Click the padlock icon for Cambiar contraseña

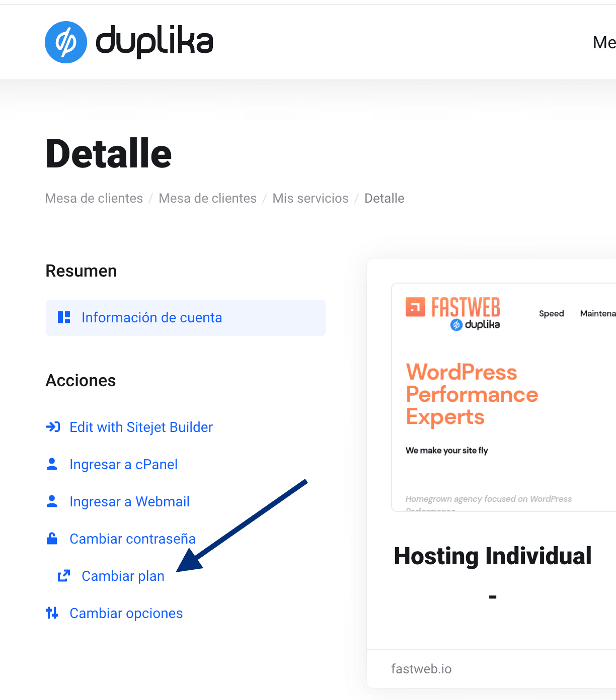point(52,539)
